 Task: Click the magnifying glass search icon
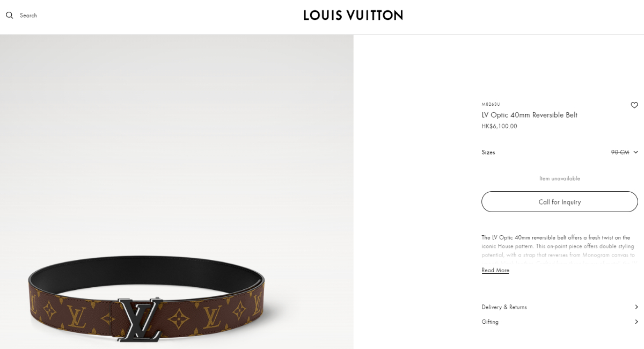[x=9, y=15]
